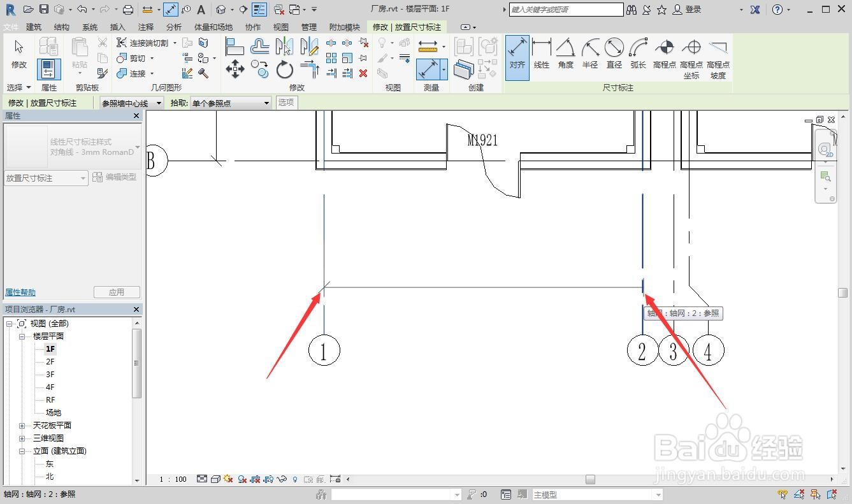Toggle Select Links icon in status bar
Viewport: 852px width, 504px height.
(783, 494)
